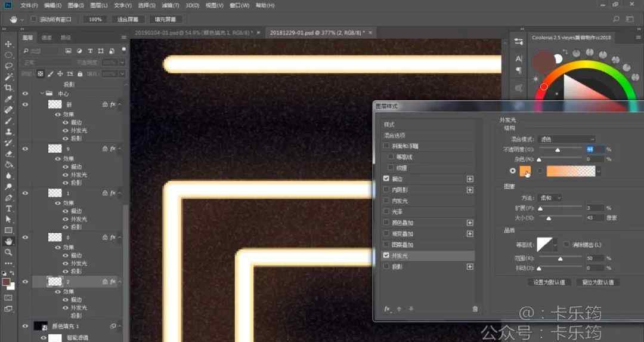The image size is (644, 342).
Task: Filter layers by type (T) icon
Action: point(90,51)
